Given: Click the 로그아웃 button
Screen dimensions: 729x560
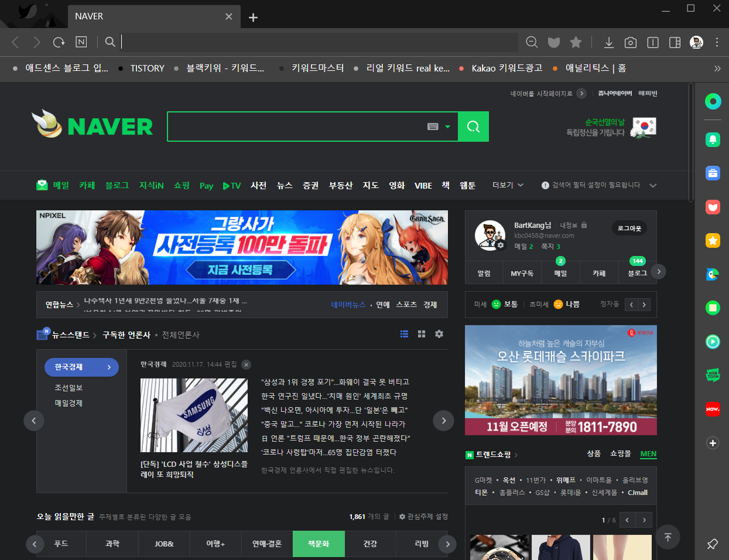Looking at the screenshot, I should click(x=629, y=228).
